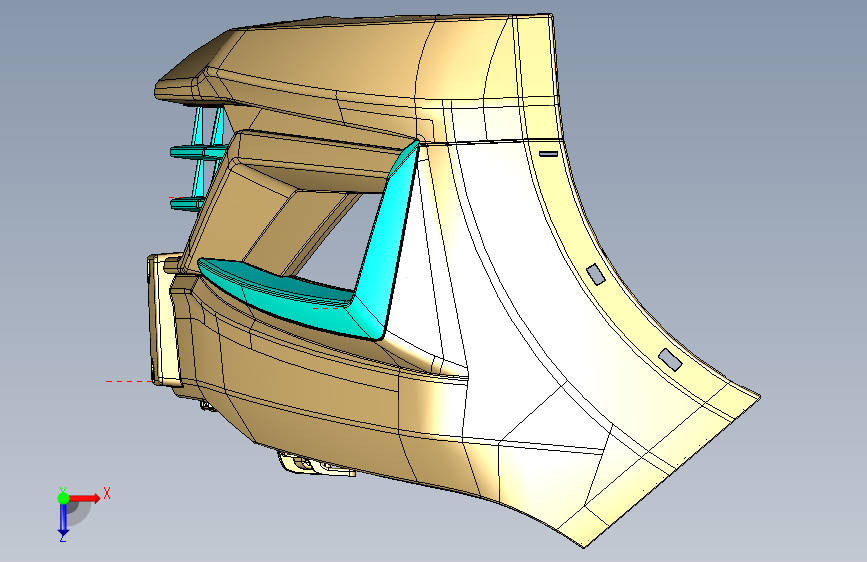Pick the small slot cutout near top edge
Screen dimensions: 867x562
(548, 154)
